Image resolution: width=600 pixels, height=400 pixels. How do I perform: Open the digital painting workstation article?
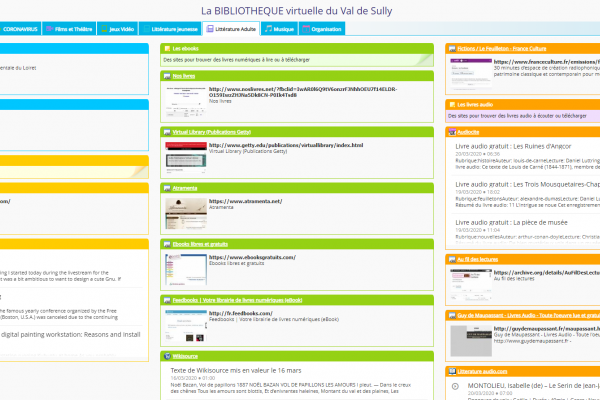click(70, 335)
